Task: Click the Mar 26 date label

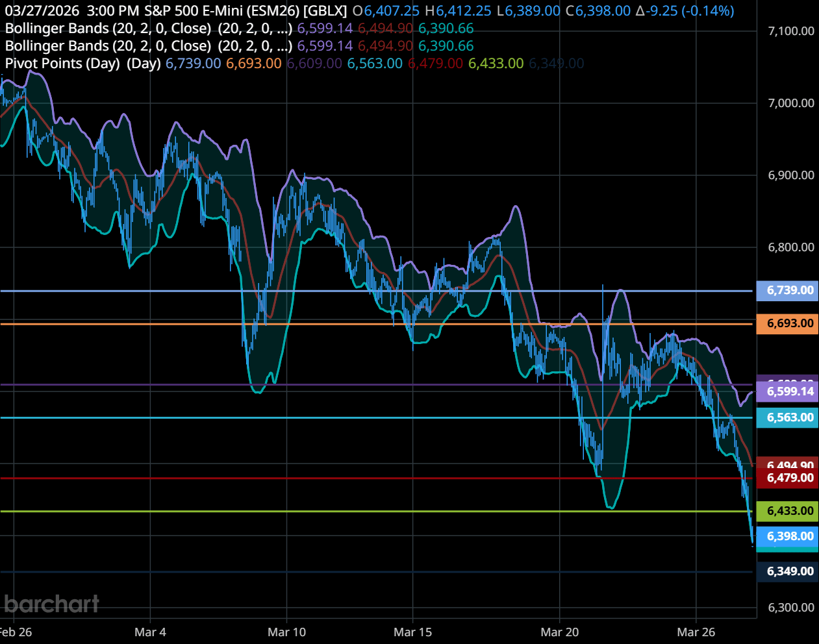Action: pyautogui.click(x=696, y=632)
